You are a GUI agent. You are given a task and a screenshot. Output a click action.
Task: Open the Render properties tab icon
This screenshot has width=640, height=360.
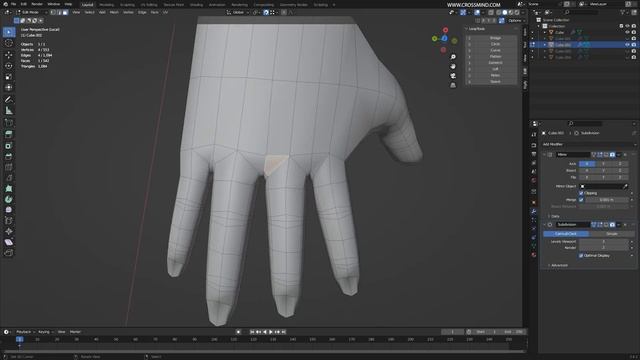[534, 145]
